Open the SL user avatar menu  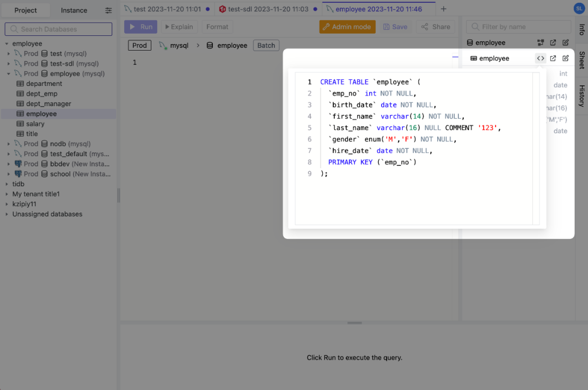579,9
